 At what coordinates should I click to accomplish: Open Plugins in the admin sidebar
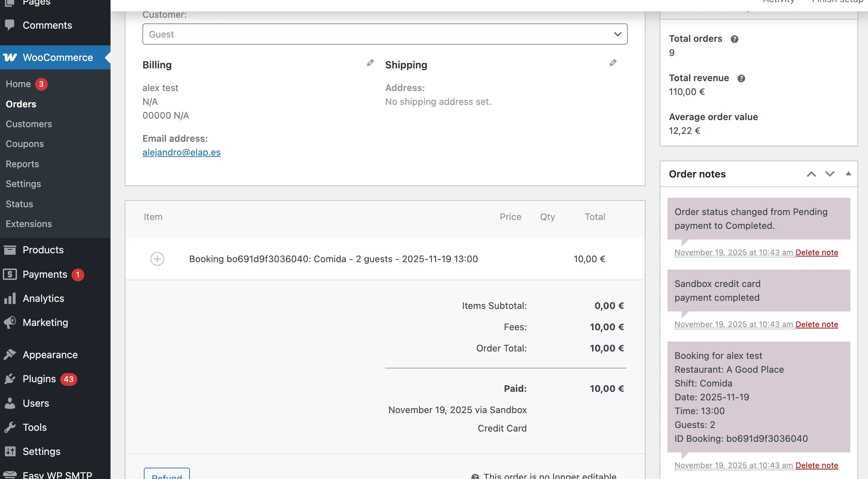[x=39, y=379]
